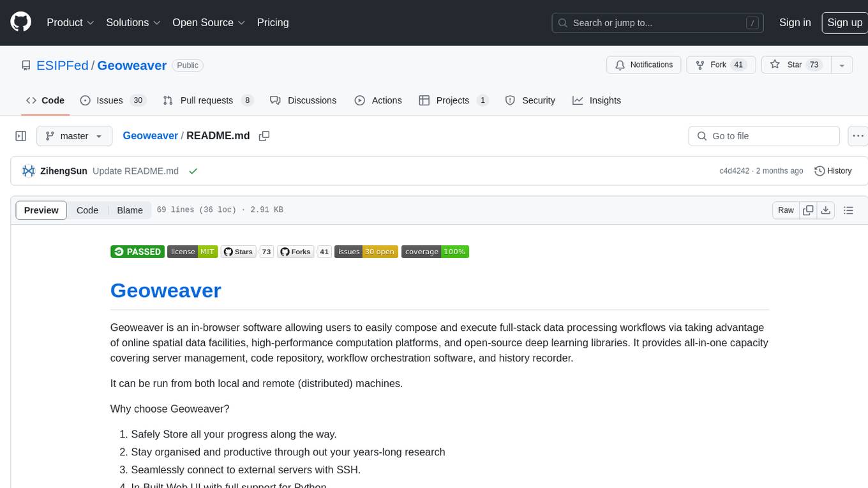868x488 pixels.
Task: Open the Pricing page
Action: click(273, 22)
